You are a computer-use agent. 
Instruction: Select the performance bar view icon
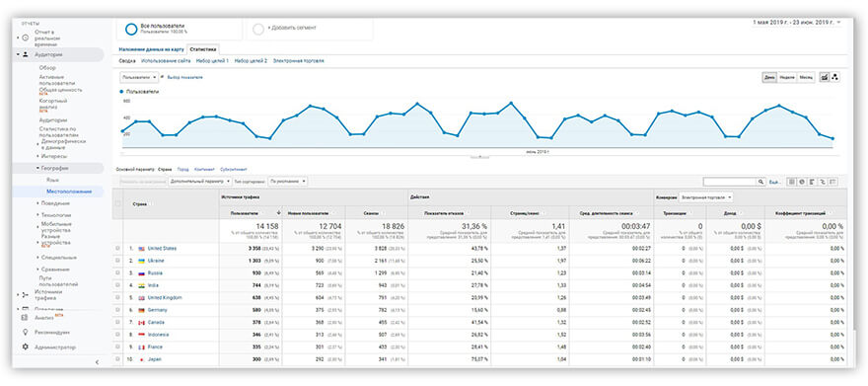[812, 182]
